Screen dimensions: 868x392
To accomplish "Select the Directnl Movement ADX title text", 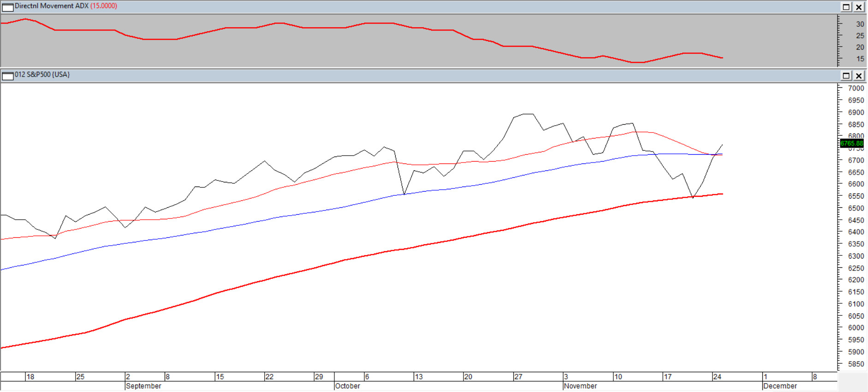I will [52, 6].
